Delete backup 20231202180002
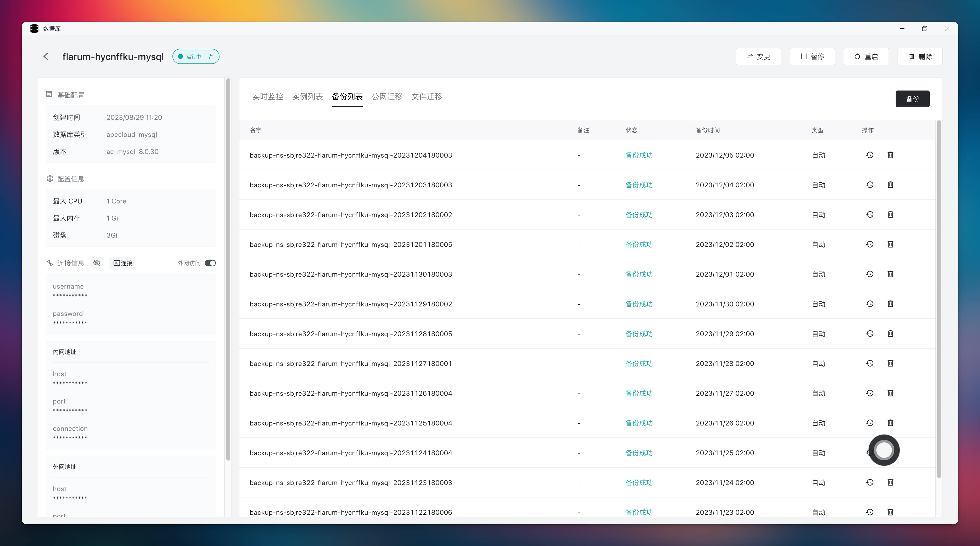The height and width of the screenshot is (546, 980). click(890, 215)
